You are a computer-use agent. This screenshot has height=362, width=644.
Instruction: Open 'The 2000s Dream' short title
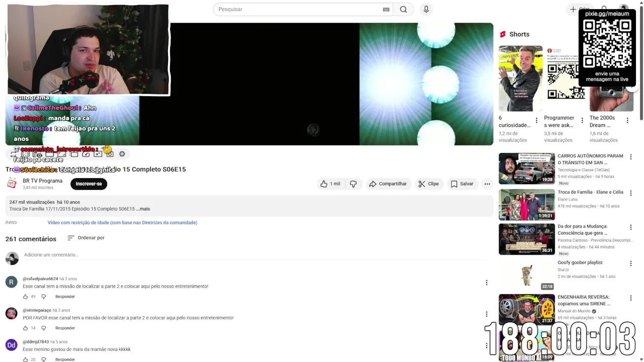[x=603, y=122]
